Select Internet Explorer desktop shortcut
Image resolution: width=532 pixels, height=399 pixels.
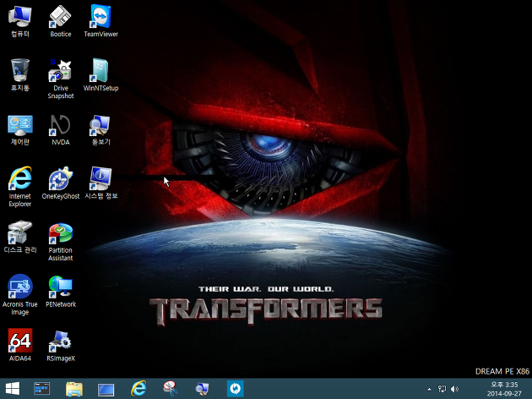pyautogui.click(x=20, y=187)
